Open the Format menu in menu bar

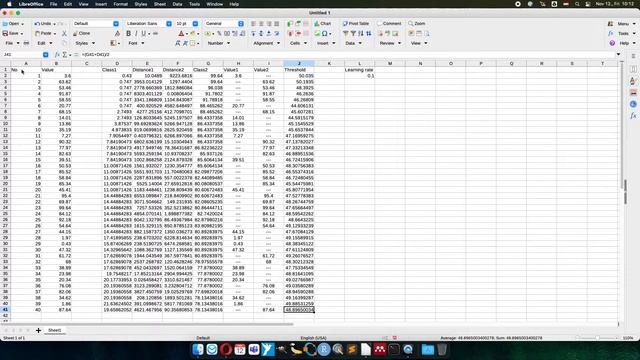point(120,4)
